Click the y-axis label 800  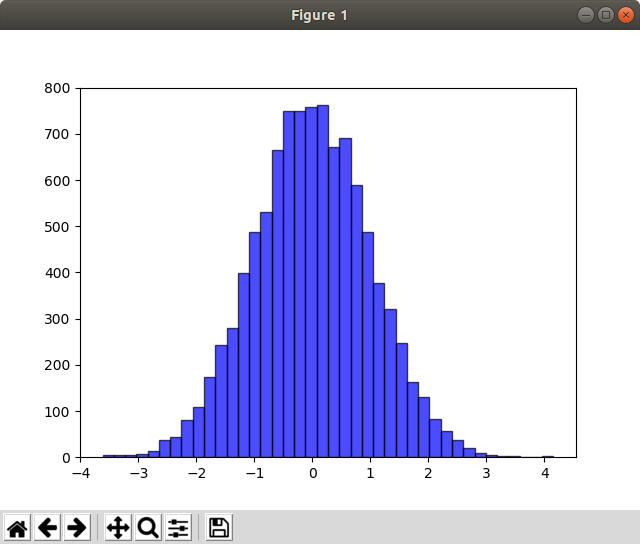(x=57, y=88)
